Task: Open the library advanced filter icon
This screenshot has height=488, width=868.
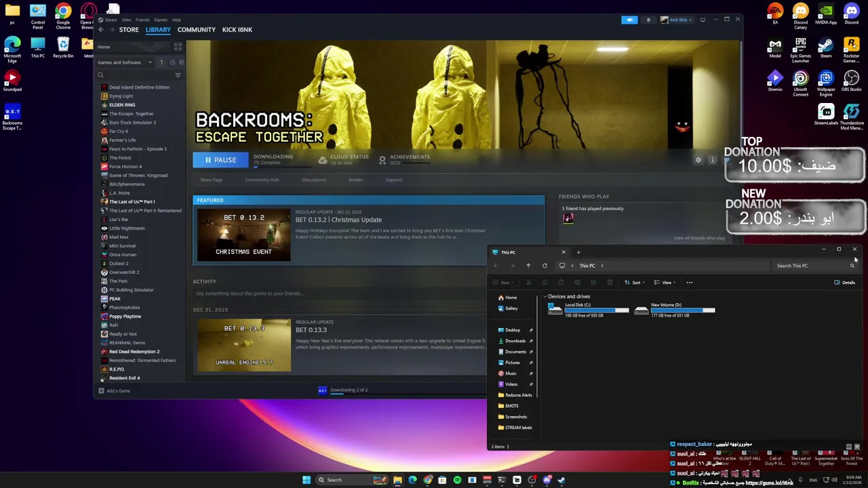Action: coord(178,75)
